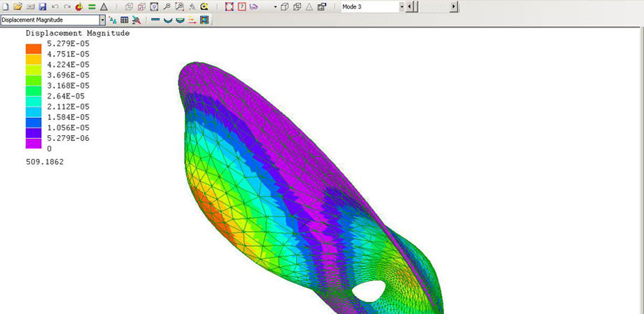Click the right arrow of mode scrollbar
Viewport: 644px width, 314px height.
(x=454, y=6)
